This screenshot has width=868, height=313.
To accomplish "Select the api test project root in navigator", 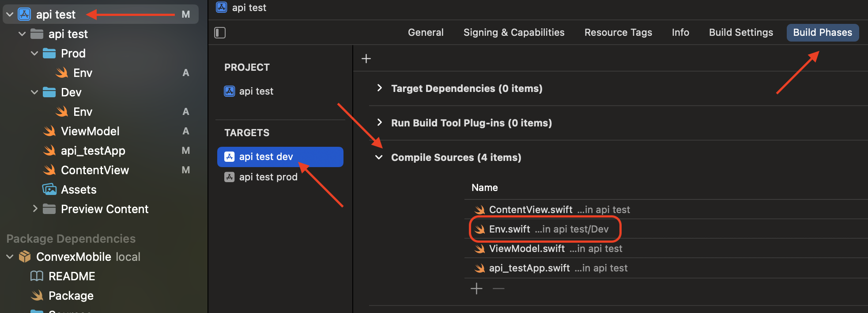I will pos(101,15).
